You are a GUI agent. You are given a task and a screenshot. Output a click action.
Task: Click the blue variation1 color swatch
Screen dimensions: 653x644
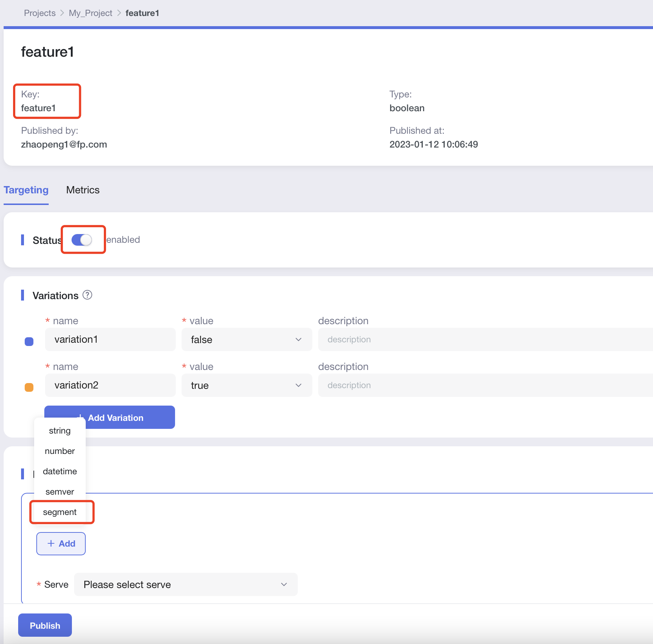point(29,341)
